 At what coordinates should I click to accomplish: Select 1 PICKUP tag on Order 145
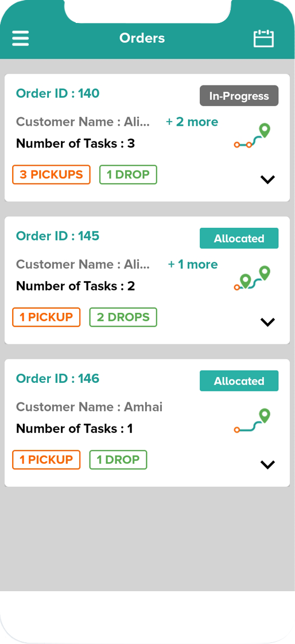coord(46,317)
